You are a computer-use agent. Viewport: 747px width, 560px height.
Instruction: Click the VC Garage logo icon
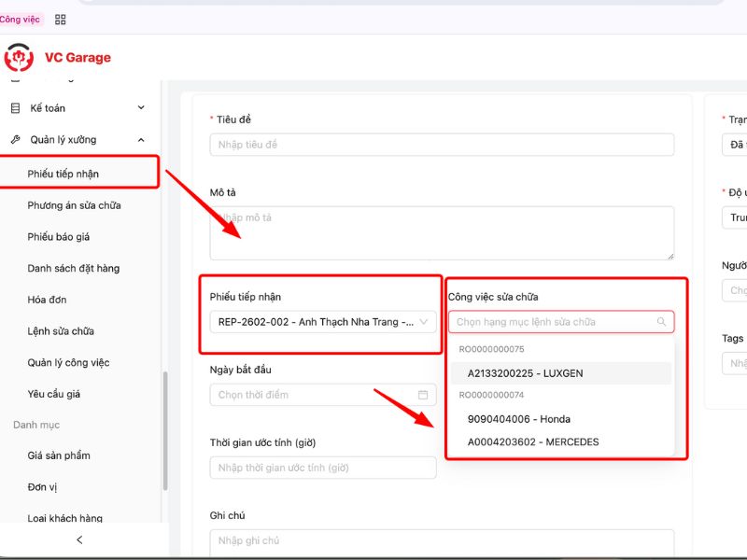pos(19,58)
